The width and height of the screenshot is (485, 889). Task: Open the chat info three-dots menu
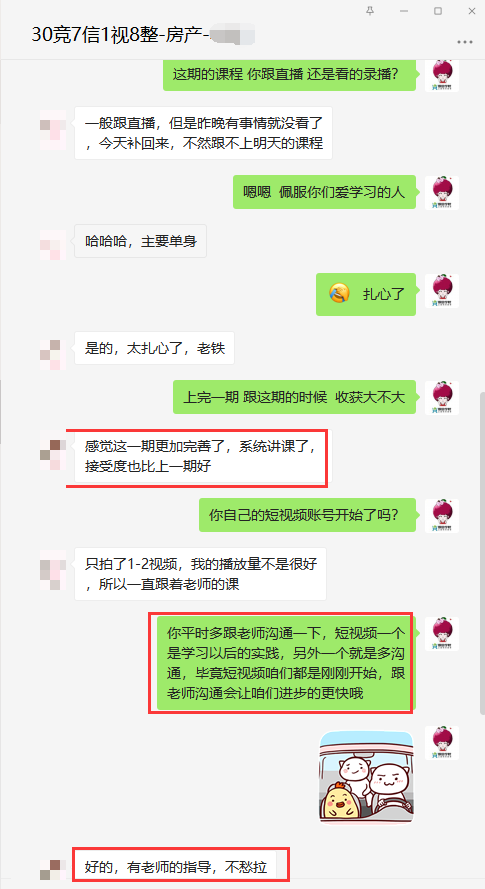(x=465, y=42)
